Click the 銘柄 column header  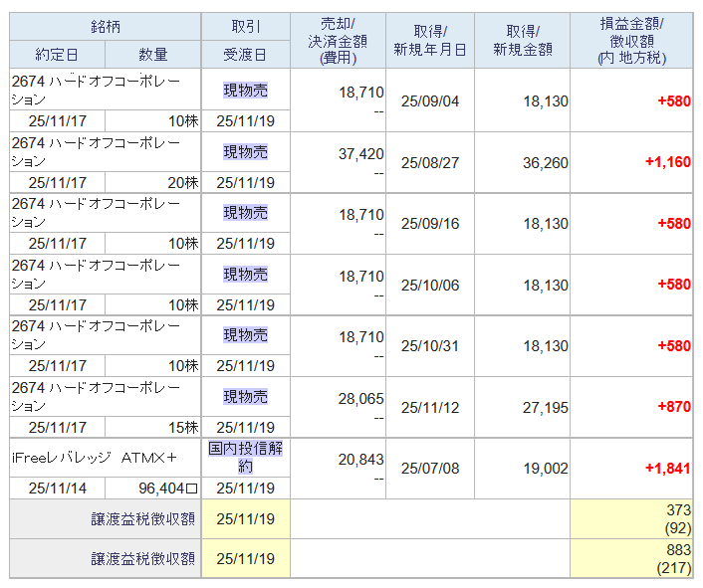click(106, 27)
